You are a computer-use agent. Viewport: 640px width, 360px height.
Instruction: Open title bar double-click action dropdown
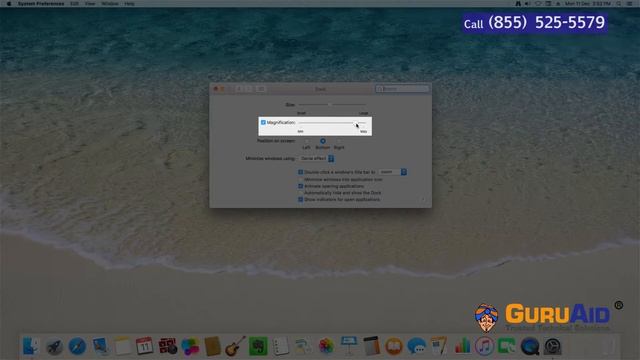(392, 172)
